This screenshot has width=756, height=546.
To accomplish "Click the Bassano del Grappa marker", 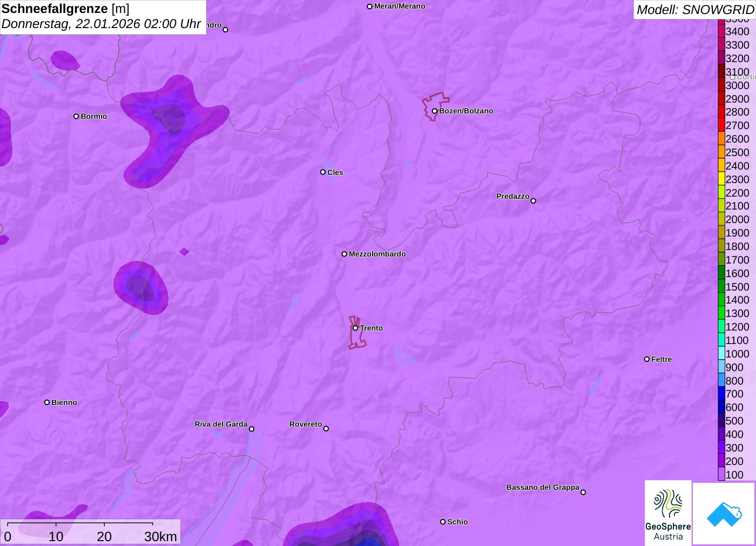I will pyautogui.click(x=583, y=492).
